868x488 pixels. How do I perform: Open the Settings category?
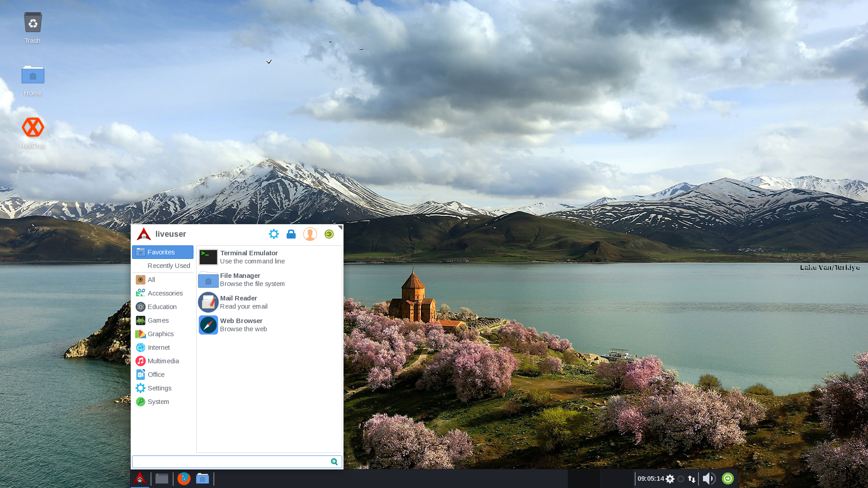pyautogui.click(x=163, y=388)
